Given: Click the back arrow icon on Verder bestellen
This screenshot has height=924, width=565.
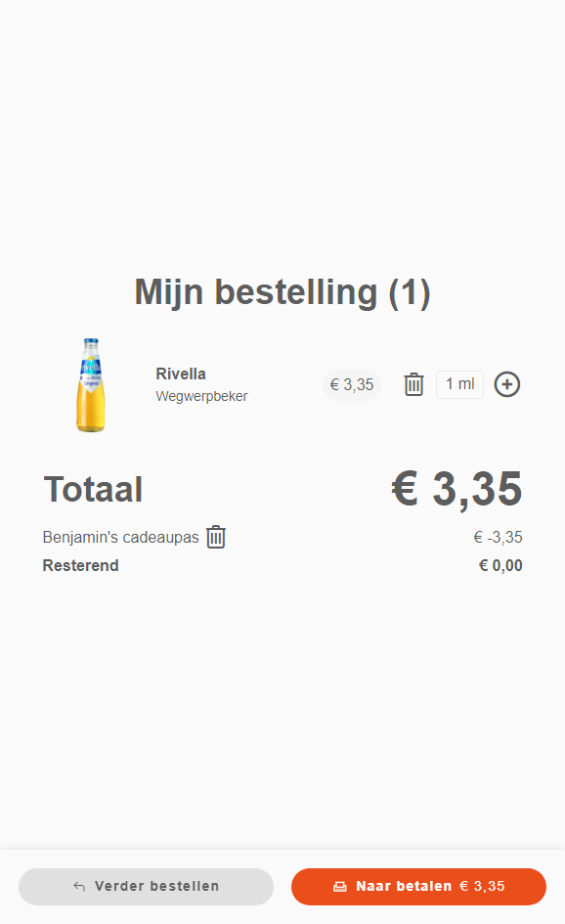Looking at the screenshot, I should [79, 886].
